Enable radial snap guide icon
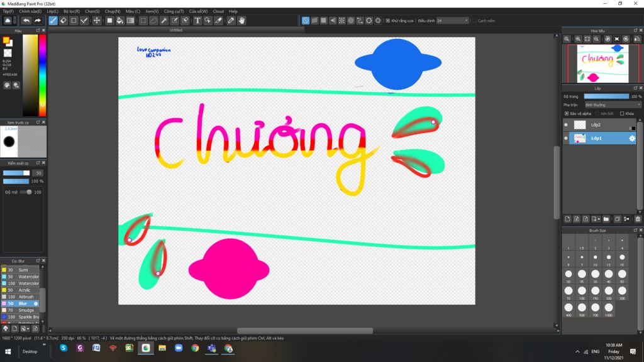The height and width of the screenshot is (362, 644). tap(341, 21)
